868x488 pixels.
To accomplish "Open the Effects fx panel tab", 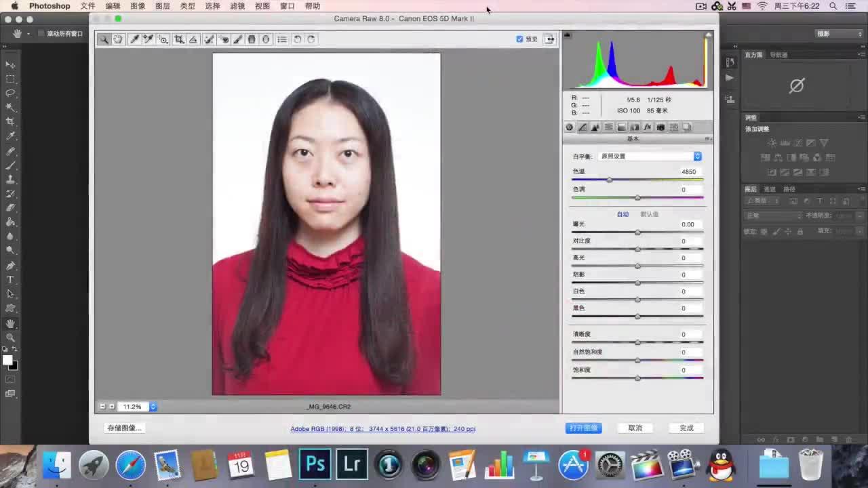I will coord(648,127).
